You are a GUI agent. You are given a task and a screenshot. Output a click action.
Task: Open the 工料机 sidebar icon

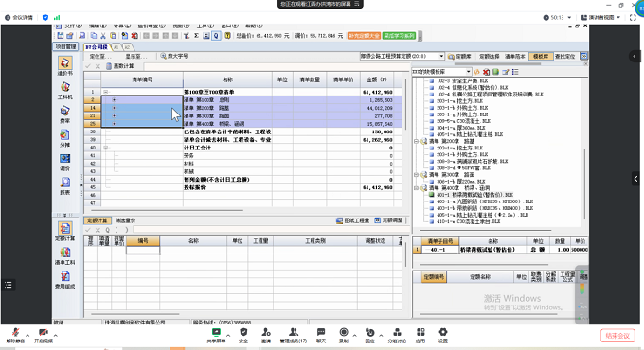[x=65, y=90]
